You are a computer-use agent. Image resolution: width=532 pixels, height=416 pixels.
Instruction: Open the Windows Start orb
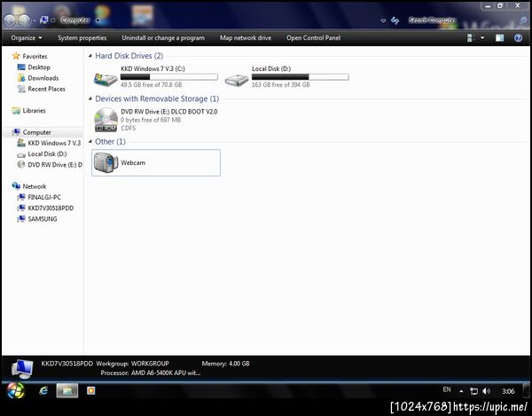tap(15, 390)
